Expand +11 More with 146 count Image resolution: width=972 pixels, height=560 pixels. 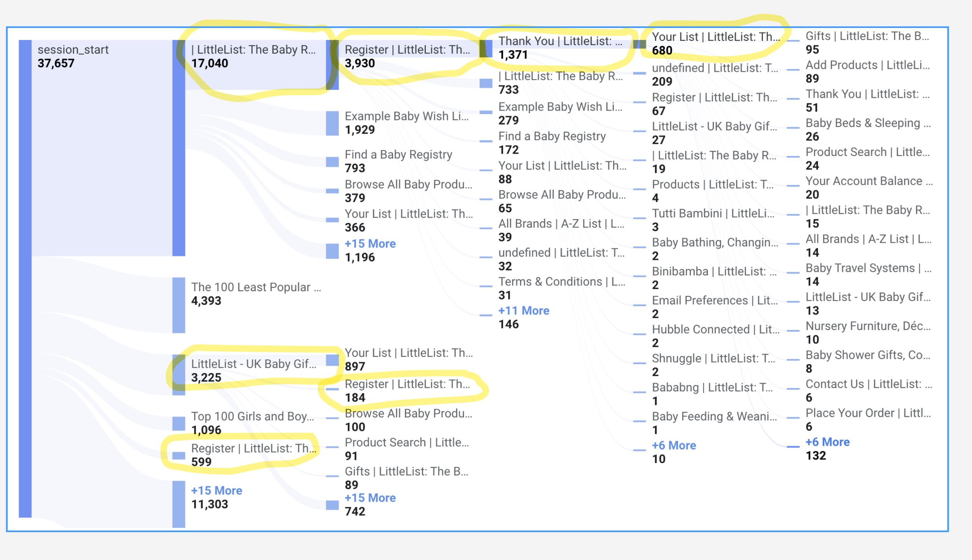click(x=523, y=311)
